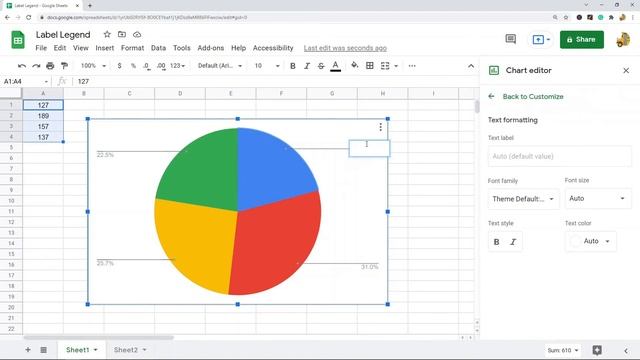The height and width of the screenshot is (360, 640).
Task: Open the Add-ons menu
Action: 211,48
